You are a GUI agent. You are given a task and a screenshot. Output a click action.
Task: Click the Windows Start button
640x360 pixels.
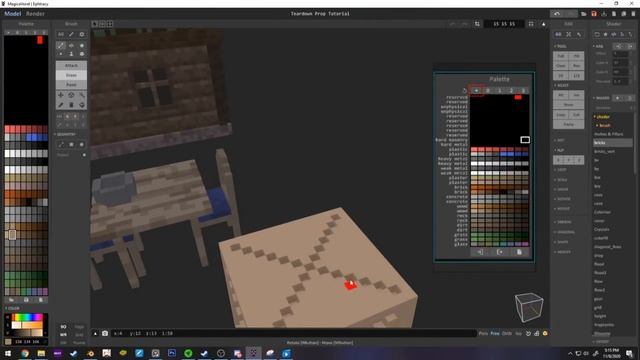click(x=8, y=353)
